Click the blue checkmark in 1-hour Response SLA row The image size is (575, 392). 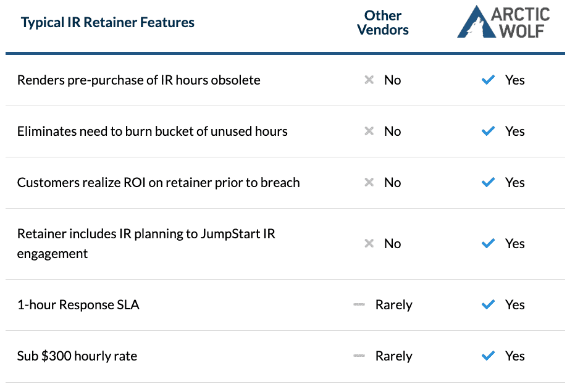[x=488, y=304]
